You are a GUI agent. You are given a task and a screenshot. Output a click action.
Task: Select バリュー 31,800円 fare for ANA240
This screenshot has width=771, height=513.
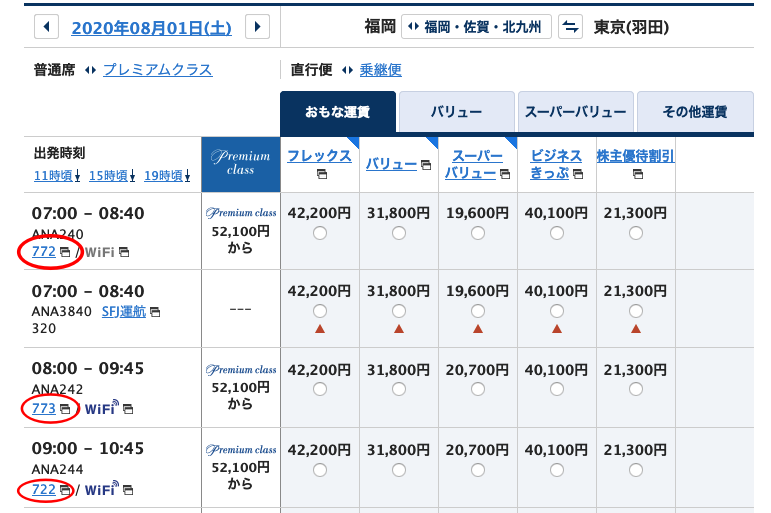[x=399, y=233]
